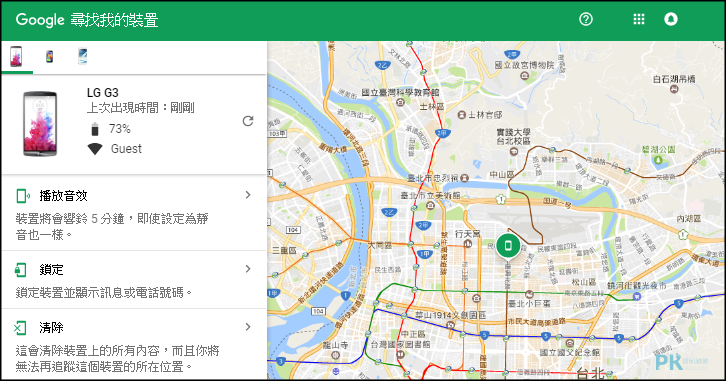Expand the 鎖定 chevron arrow

tap(248, 269)
